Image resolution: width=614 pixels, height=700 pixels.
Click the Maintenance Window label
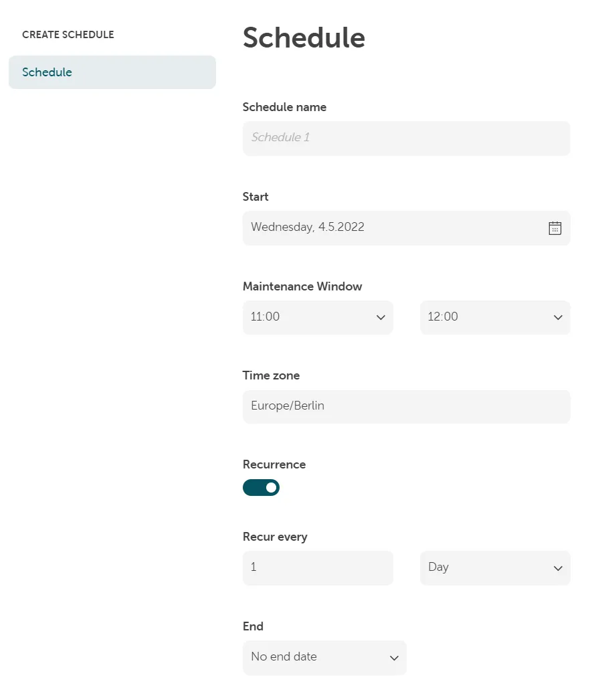302,286
